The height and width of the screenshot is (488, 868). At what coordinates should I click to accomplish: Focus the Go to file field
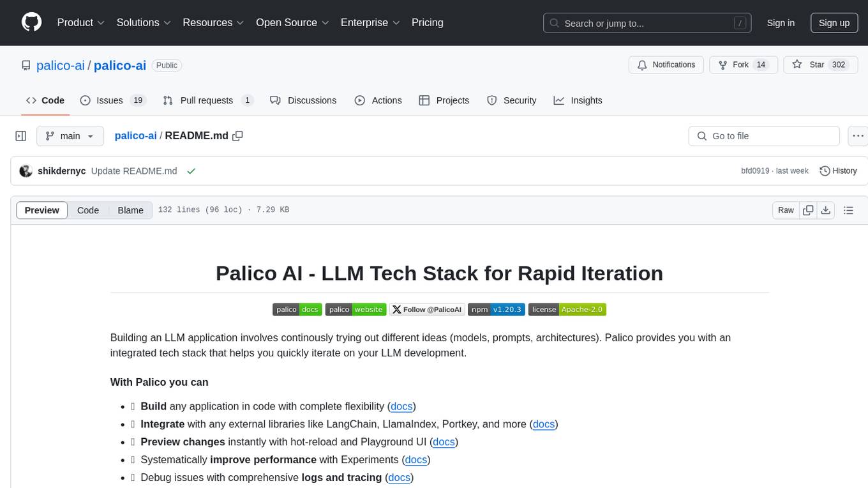[764, 136]
